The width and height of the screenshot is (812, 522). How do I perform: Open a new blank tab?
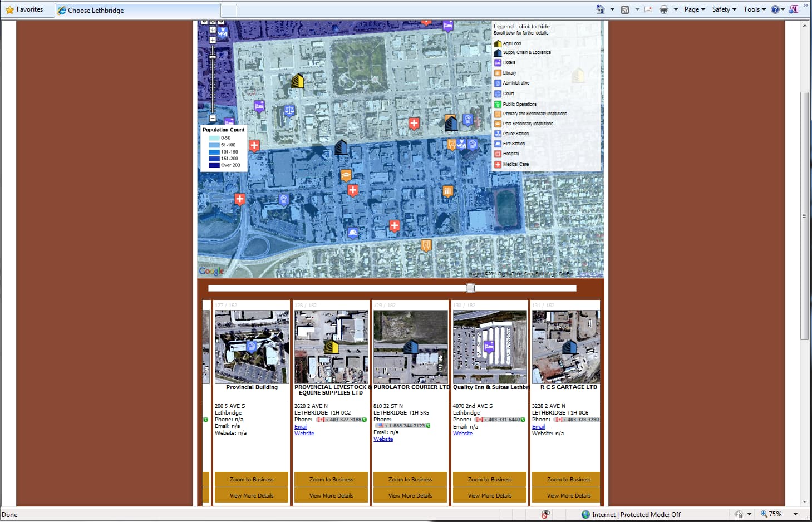coord(229,10)
